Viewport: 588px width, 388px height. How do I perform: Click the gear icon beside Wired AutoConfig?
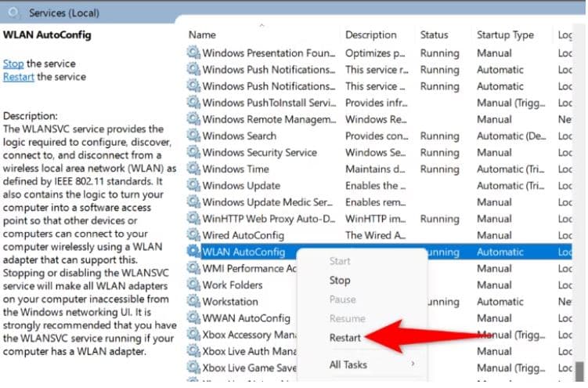(193, 235)
